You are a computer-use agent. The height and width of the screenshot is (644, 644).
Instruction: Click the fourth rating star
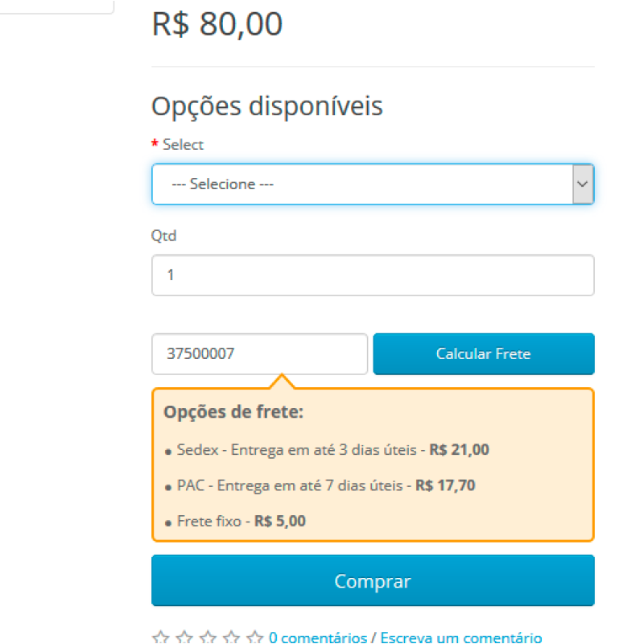pyautogui.click(x=232, y=638)
